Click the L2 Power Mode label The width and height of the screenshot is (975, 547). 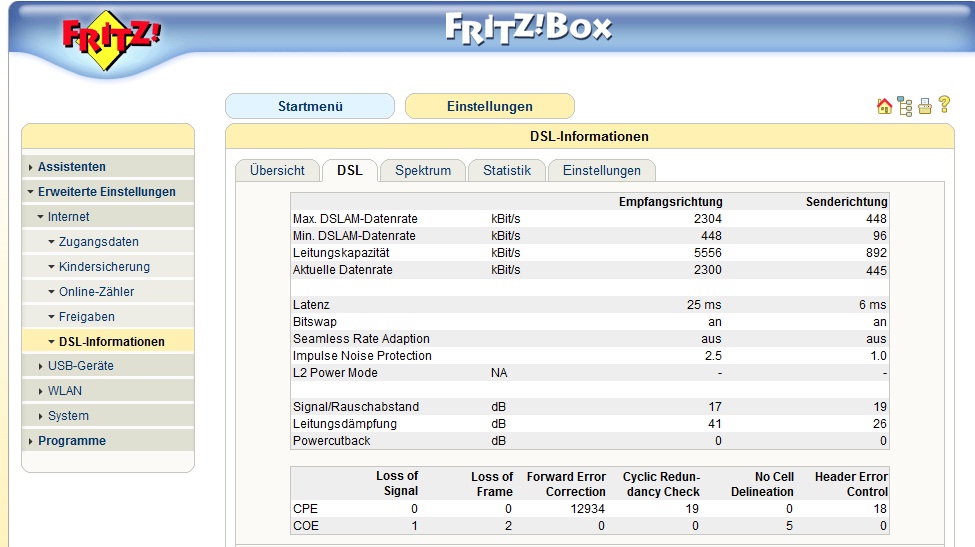[335, 372]
